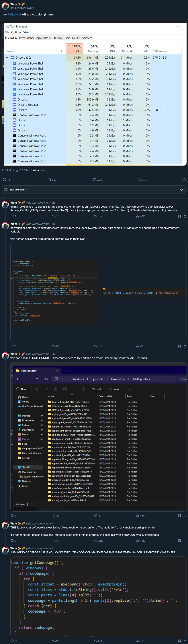View 47K analytics on DriverStore reply
This screenshot has width=188, height=644.
click(140, 346)
